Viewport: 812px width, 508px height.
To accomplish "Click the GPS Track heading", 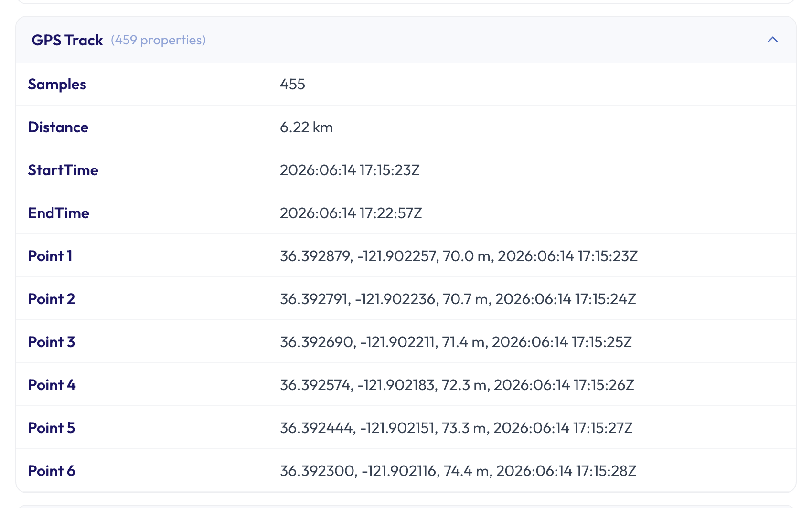I will click(x=67, y=40).
